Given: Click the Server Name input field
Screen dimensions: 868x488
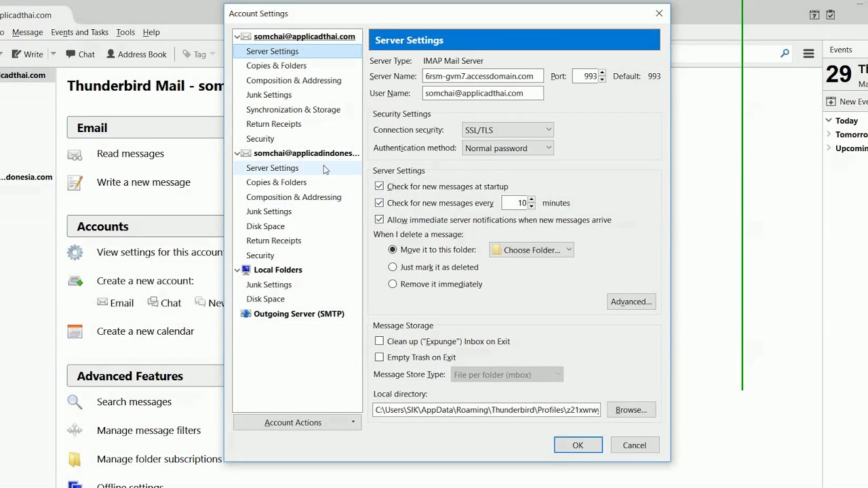Looking at the screenshot, I should click(483, 77).
